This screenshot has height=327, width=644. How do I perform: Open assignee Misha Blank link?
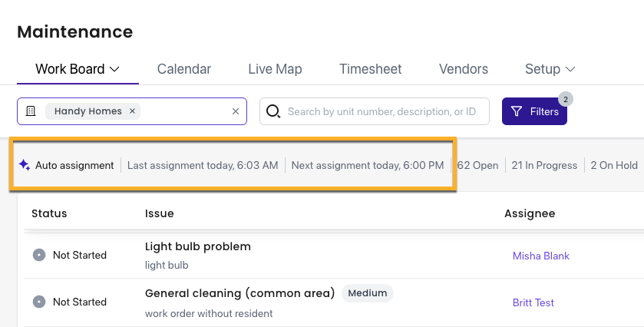click(541, 256)
